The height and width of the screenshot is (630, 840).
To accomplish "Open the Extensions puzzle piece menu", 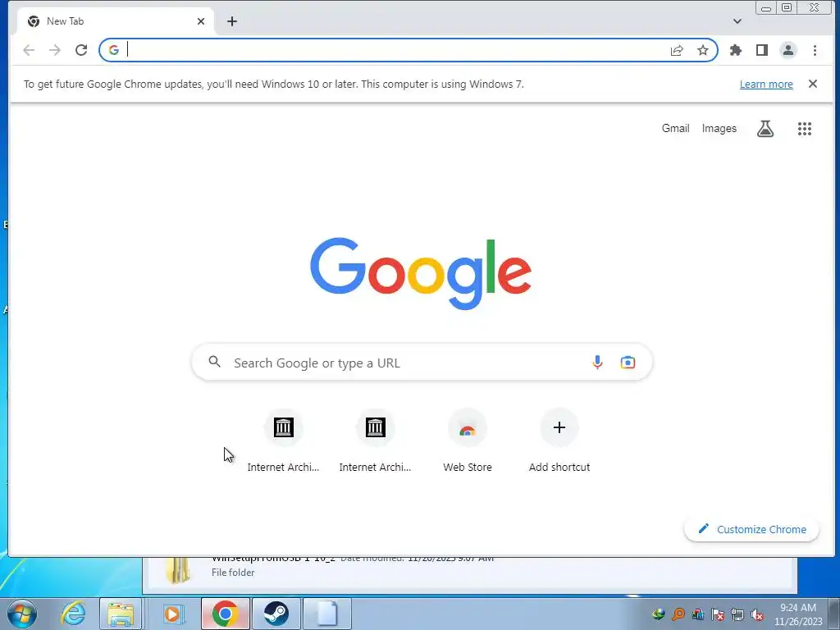I will [736, 50].
